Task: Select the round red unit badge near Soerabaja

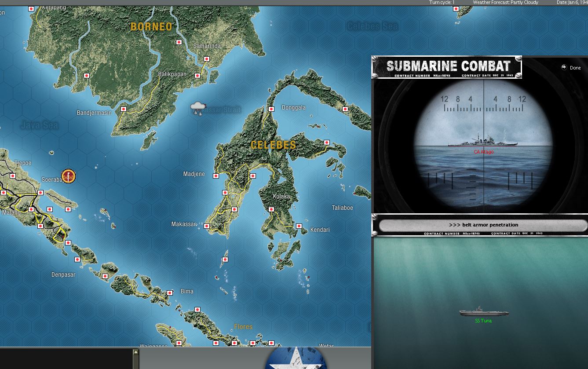Action: pyautogui.click(x=69, y=176)
